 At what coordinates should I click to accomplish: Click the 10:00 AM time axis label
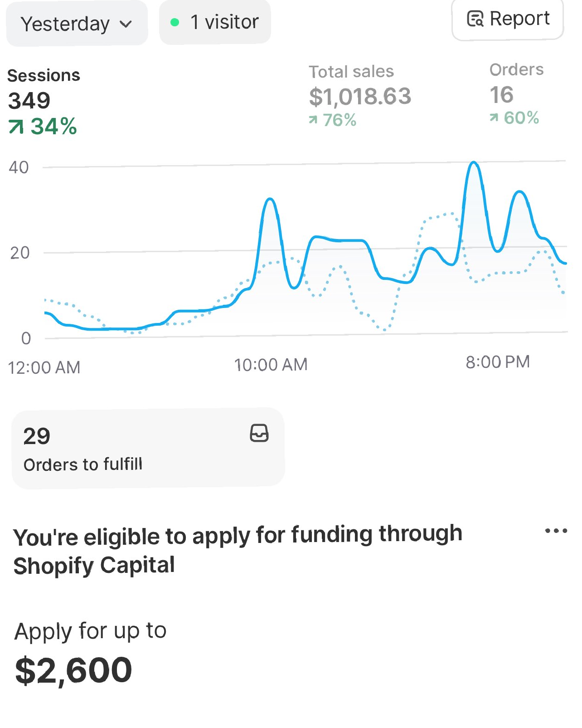[x=271, y=365]
